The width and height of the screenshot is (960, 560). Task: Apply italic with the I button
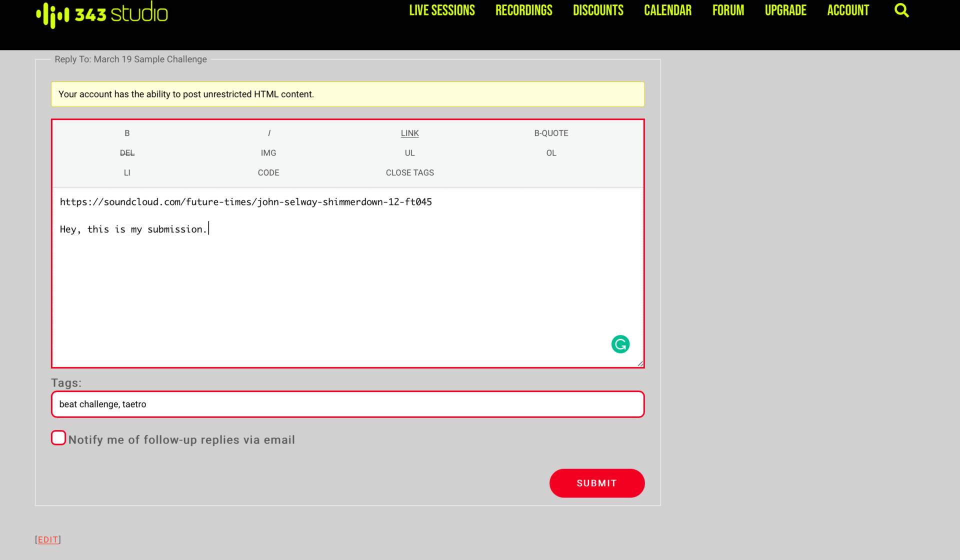pyautogui.click(x=269, y=133)
